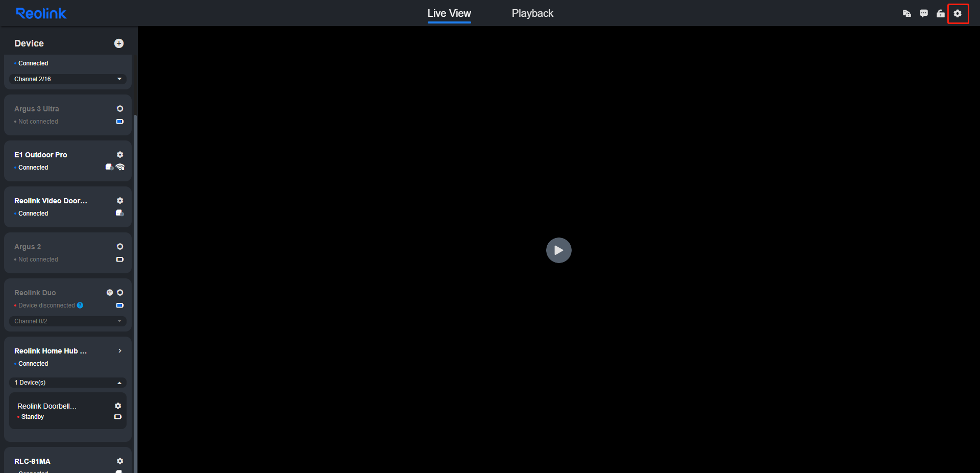
Task: Click the Reolink logo
Action: tap(41, 13)
